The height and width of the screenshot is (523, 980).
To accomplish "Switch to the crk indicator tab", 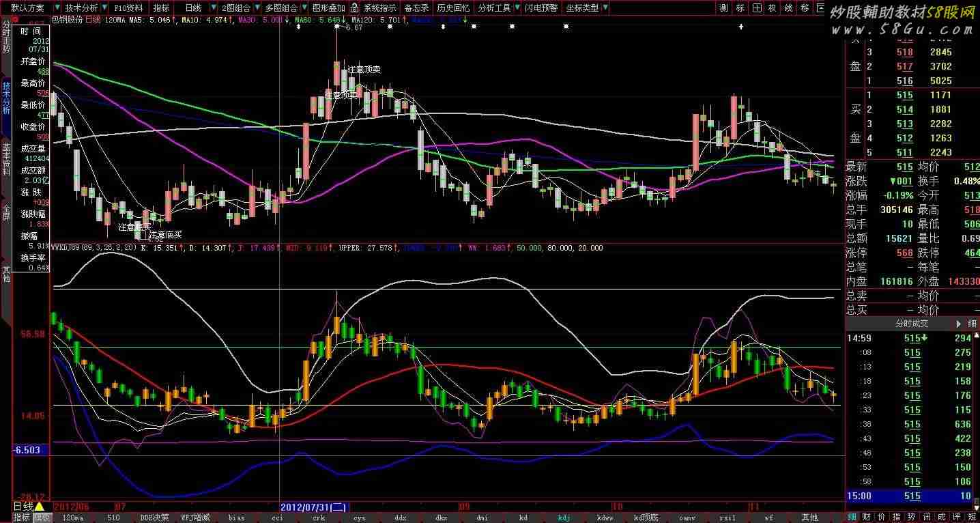I will pos(318,518).
